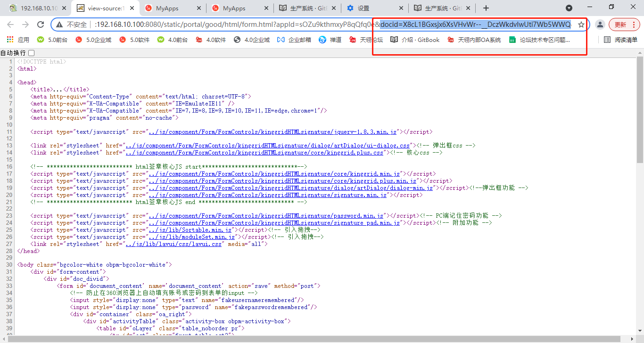This screenshot has height=343, width=644.
Task: Open the ui-dialog.css stylesheet link
Action: tap(267, 146)
